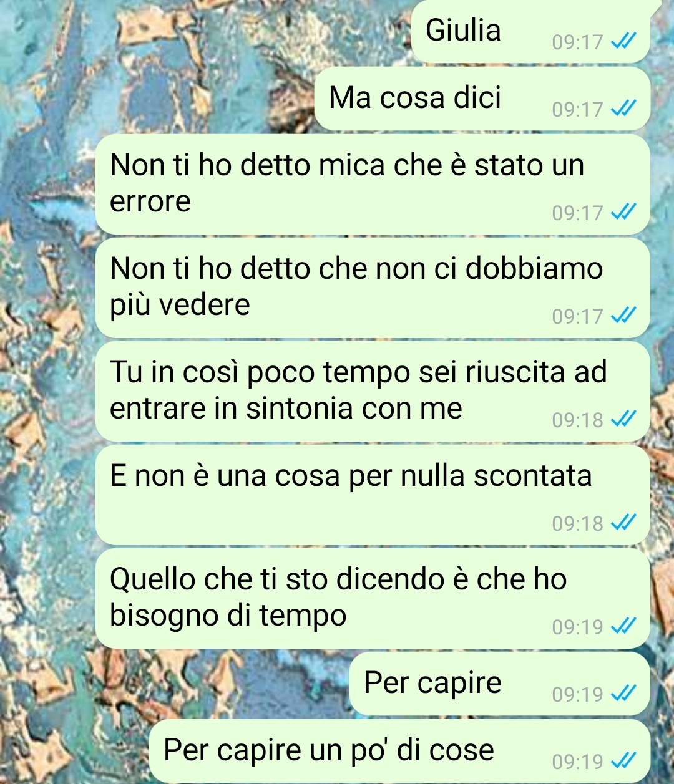Tap the short "Per capire" message bubble
The height and width of the screenshot is (784, 674).
[x=499, y=684]
